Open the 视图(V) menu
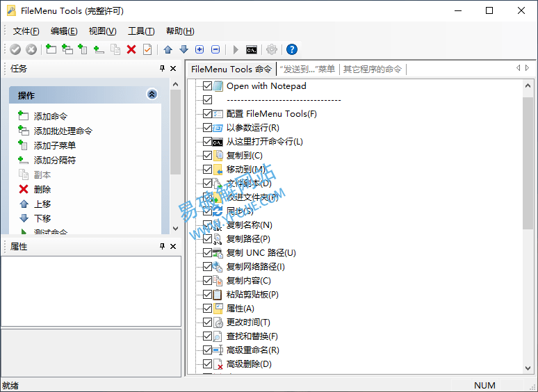Screen dimensions: 538x392 tap(103, 31)
